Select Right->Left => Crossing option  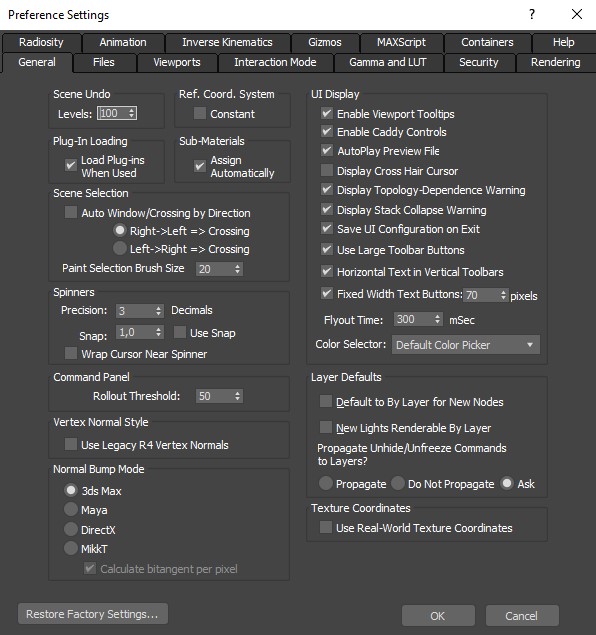tap(119, 230)
